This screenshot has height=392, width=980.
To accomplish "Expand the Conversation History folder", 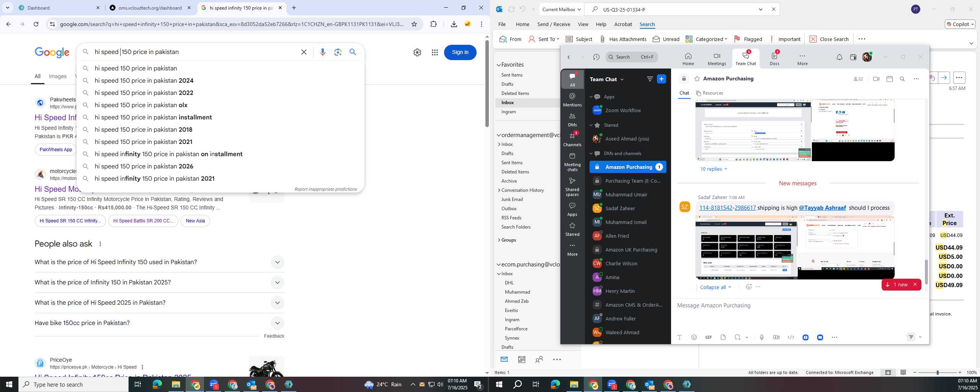I will 499,190.
